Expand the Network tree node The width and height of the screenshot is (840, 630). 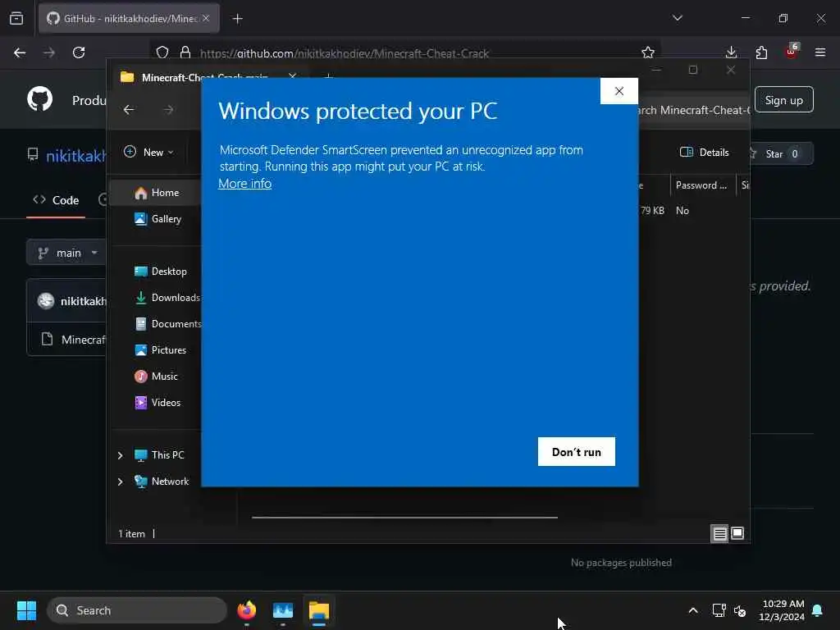pos(120,482)
